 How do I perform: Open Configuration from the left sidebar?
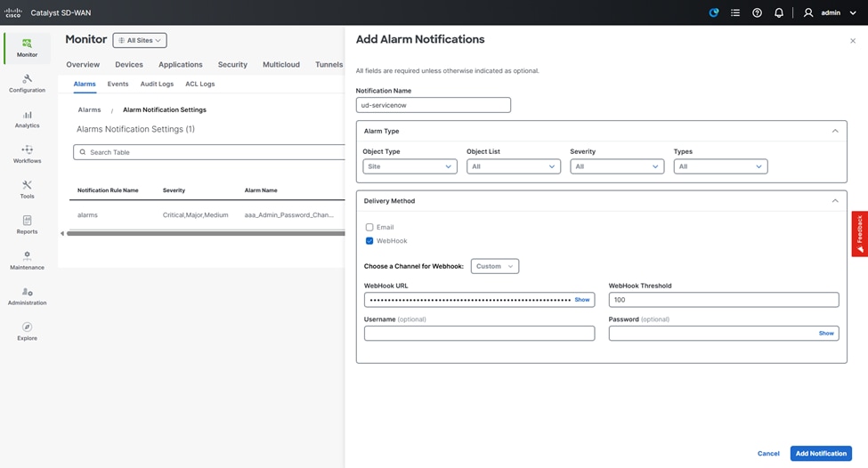(x=27, y=84)
